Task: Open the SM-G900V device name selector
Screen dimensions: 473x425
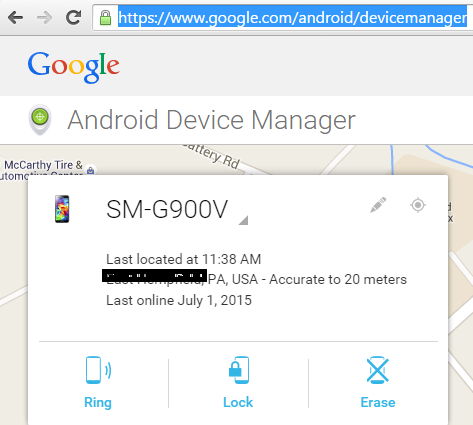Action: click(167, 209)
